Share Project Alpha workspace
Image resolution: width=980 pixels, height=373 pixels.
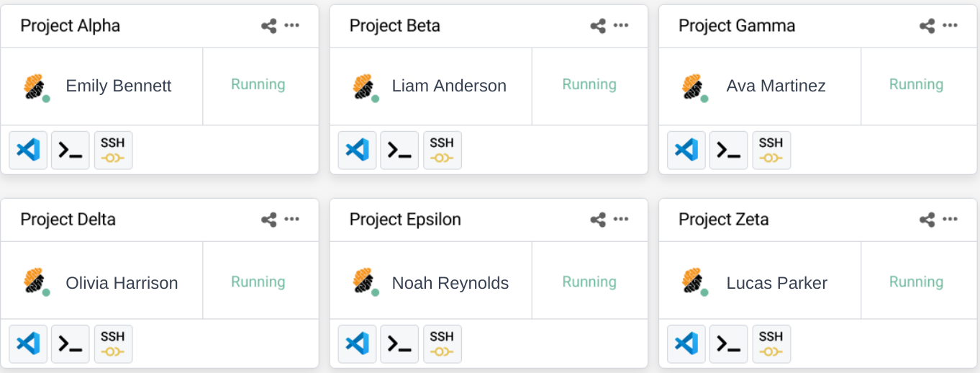pos(269,27)
